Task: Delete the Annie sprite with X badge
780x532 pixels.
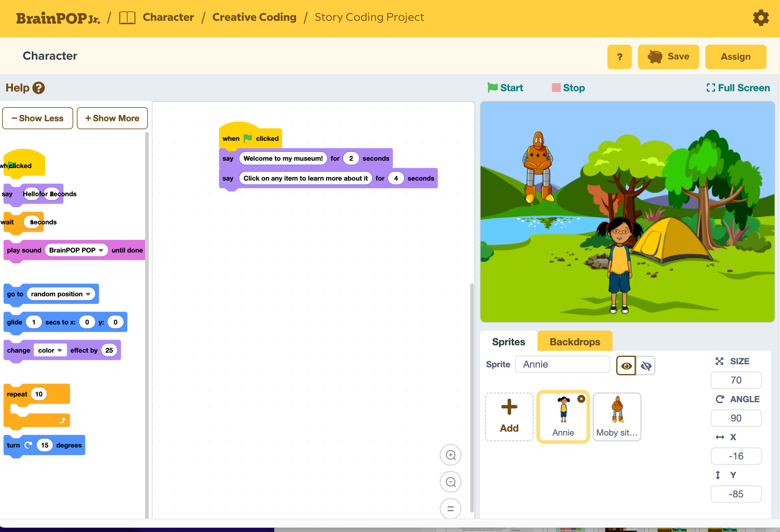Action: pyautogui.click(x=581, y=399)
